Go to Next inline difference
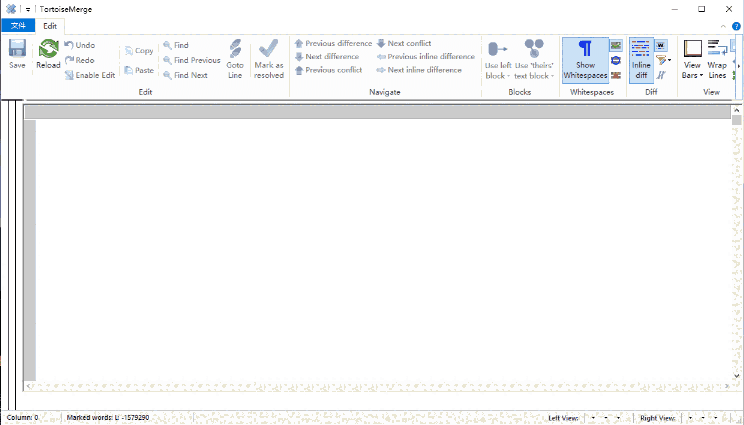The height and width of the screenshot is (425, 744). click(x=419, y=70)
